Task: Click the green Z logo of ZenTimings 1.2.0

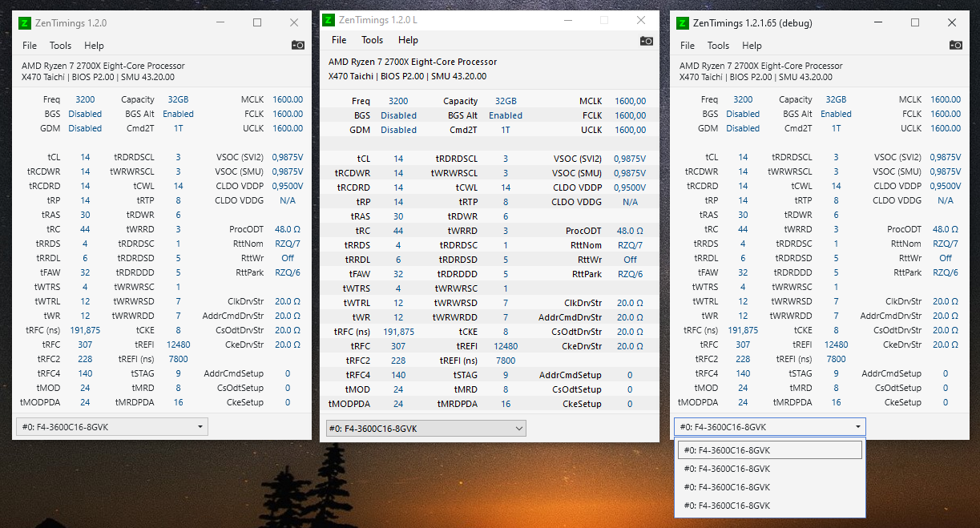Action: point(25,23)
